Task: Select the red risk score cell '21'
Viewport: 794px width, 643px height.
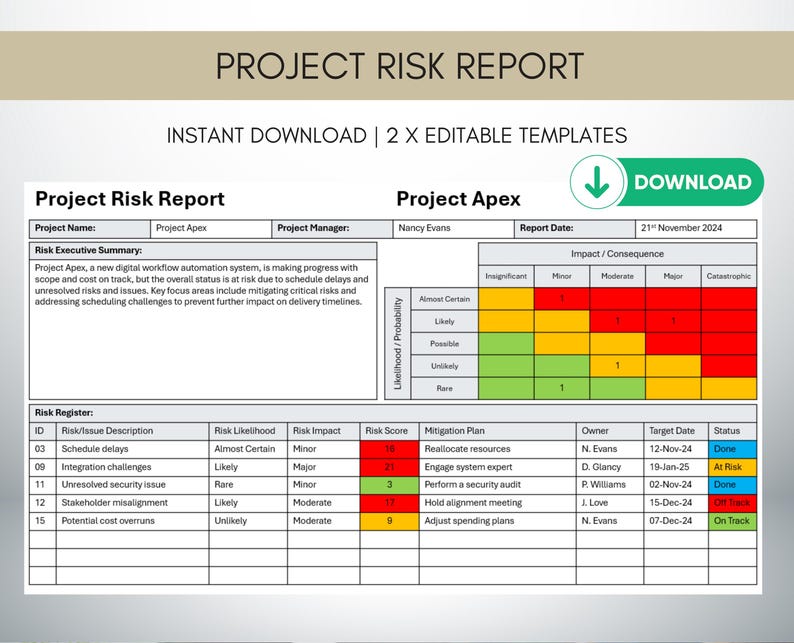Action: tap(389, 467)
